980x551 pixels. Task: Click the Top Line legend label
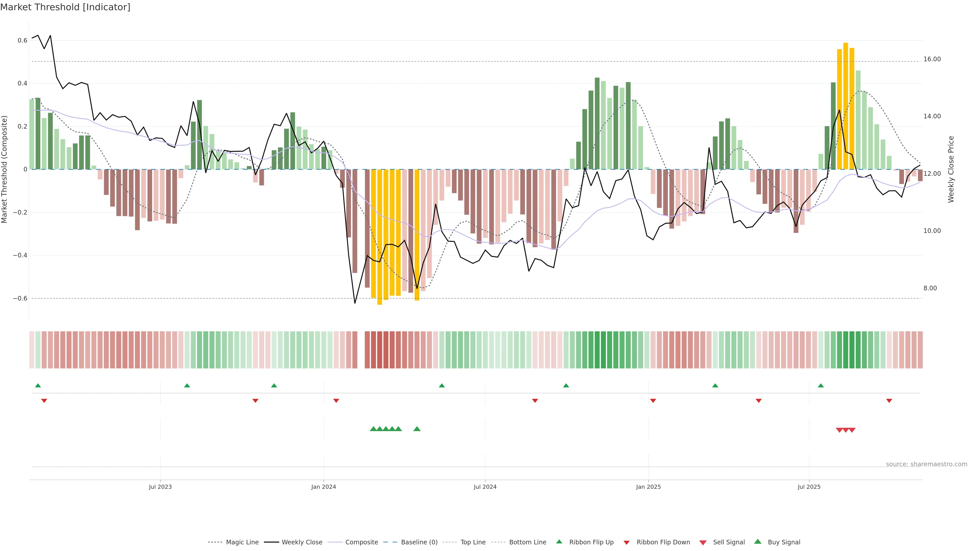(473, 542)
